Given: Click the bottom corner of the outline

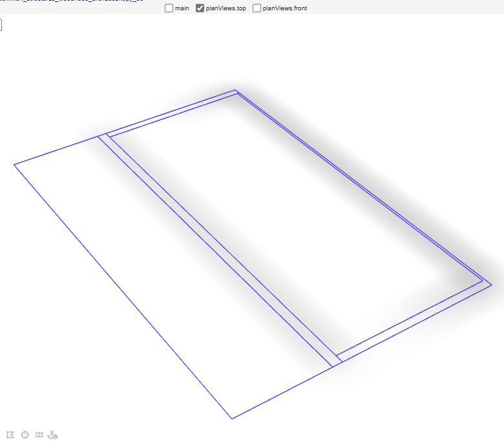Looking at the screenshot, I should point(232,418).
